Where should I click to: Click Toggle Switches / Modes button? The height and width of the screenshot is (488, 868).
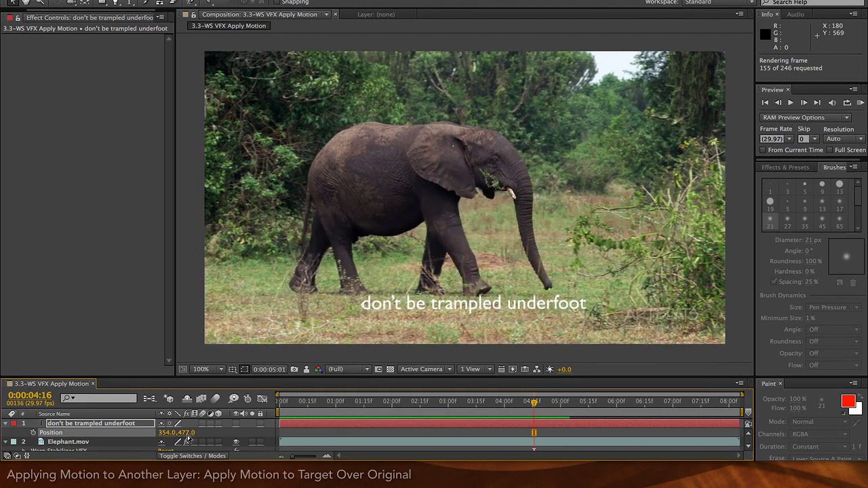[x=192, y=456]
